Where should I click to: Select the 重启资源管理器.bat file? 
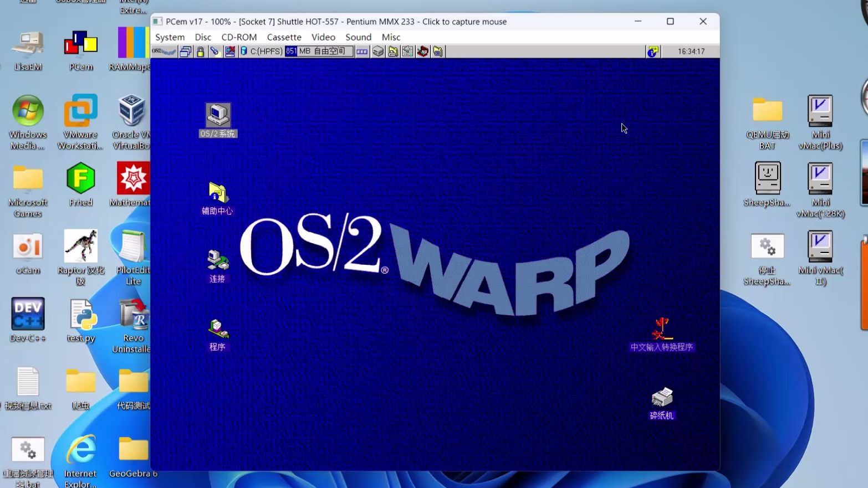click(x=28, y=462)
